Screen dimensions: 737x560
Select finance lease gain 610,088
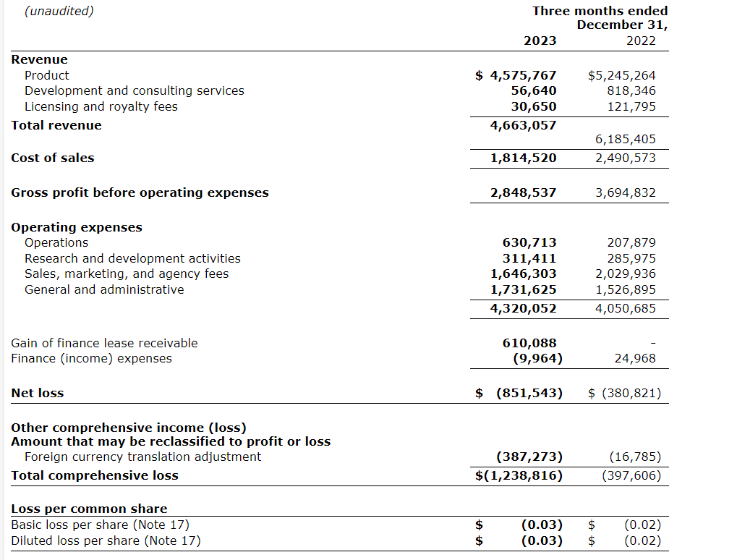(529, 343)
